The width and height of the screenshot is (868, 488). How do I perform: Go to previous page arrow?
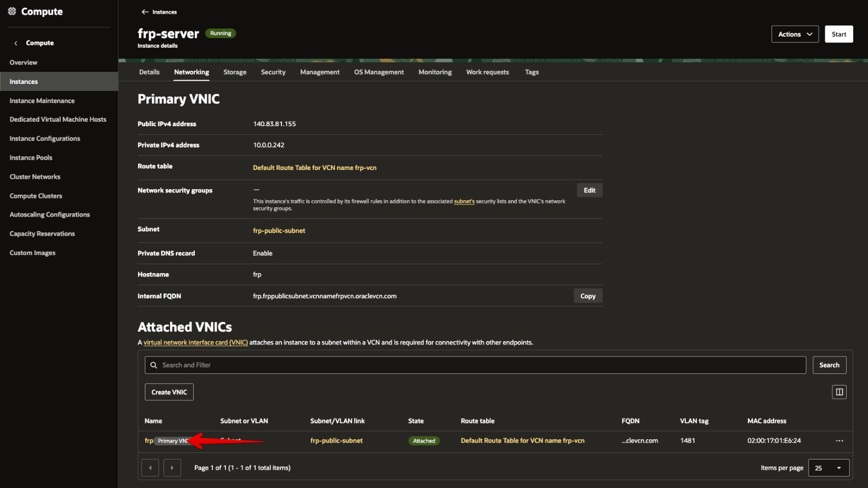point(150,468)
